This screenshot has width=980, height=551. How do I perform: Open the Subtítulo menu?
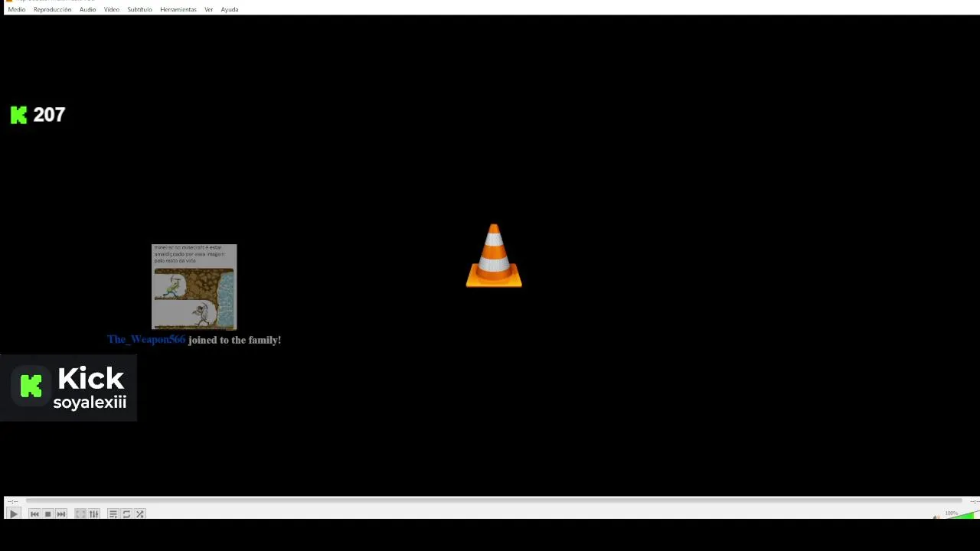(x=139, y=9)
